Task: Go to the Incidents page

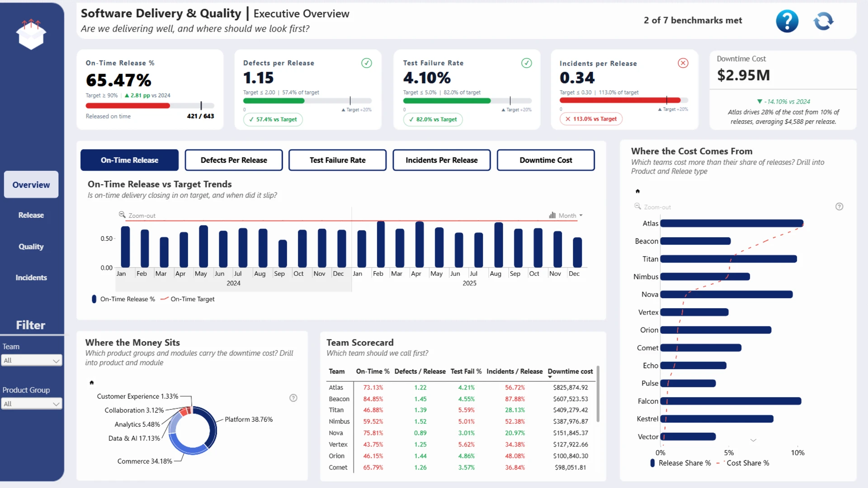Action: coord(31,277)
